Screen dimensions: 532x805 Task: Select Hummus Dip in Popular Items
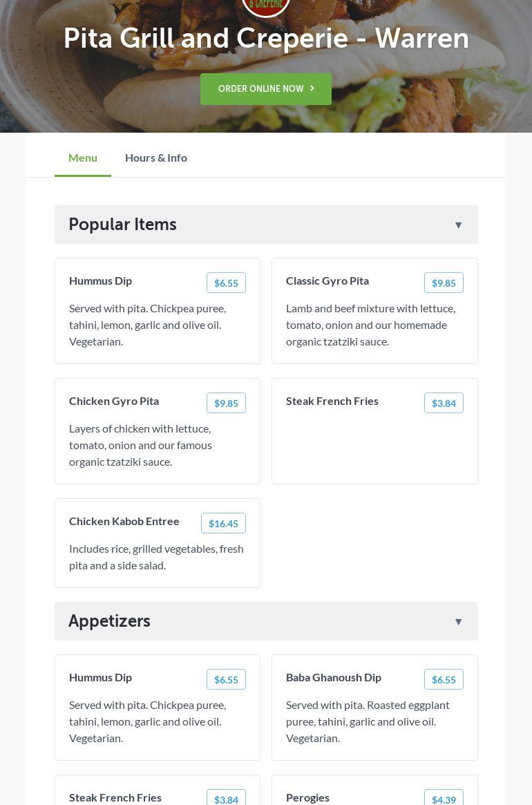(101, 281)
